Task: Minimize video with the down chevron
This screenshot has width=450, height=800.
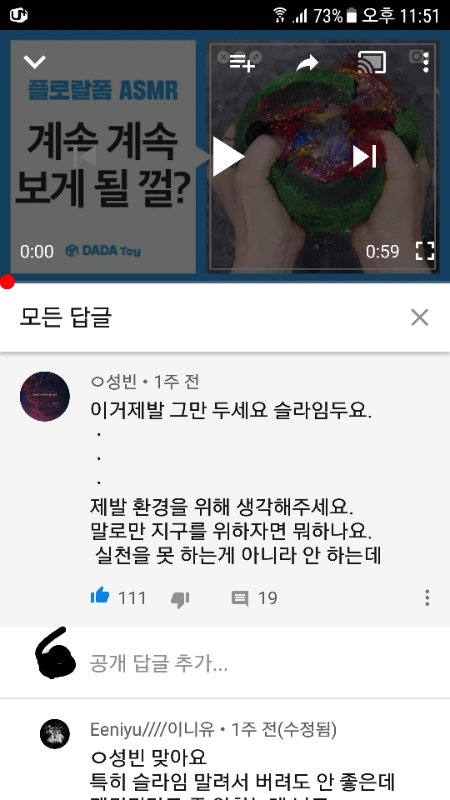Action: 35,62
